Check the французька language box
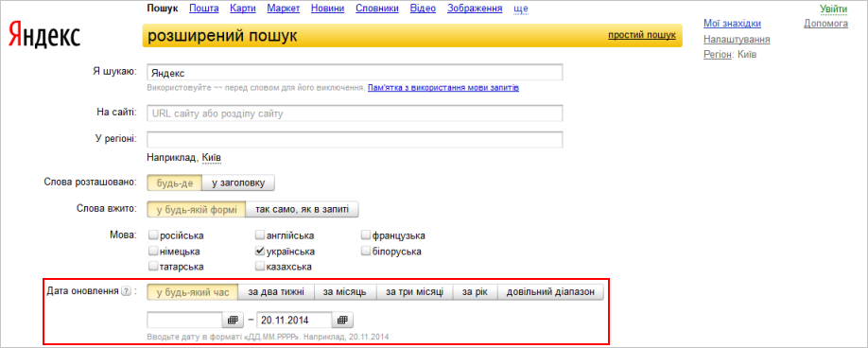868x348 pixels. pyautogui.click(x=365, y=235)
